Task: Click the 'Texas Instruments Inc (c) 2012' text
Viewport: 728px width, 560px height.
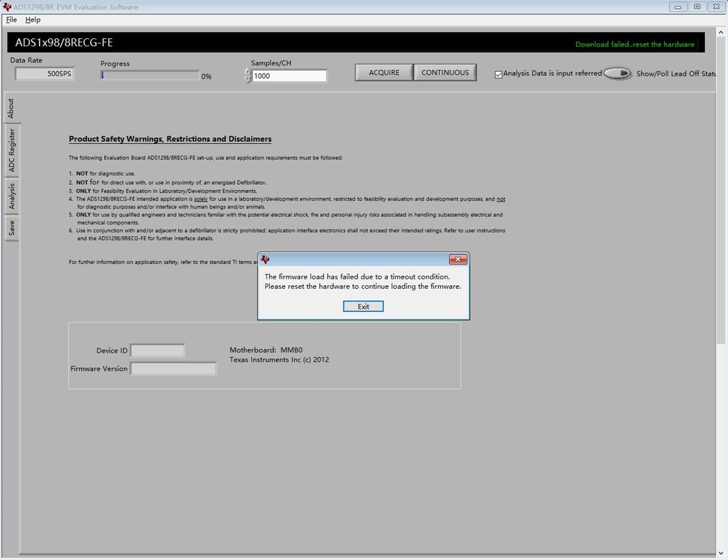Action: [x=279, y=359]
